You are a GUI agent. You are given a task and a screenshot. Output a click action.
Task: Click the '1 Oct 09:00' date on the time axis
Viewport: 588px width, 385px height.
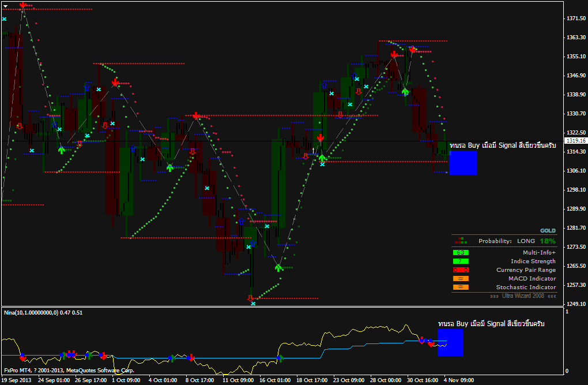point(126,380)
